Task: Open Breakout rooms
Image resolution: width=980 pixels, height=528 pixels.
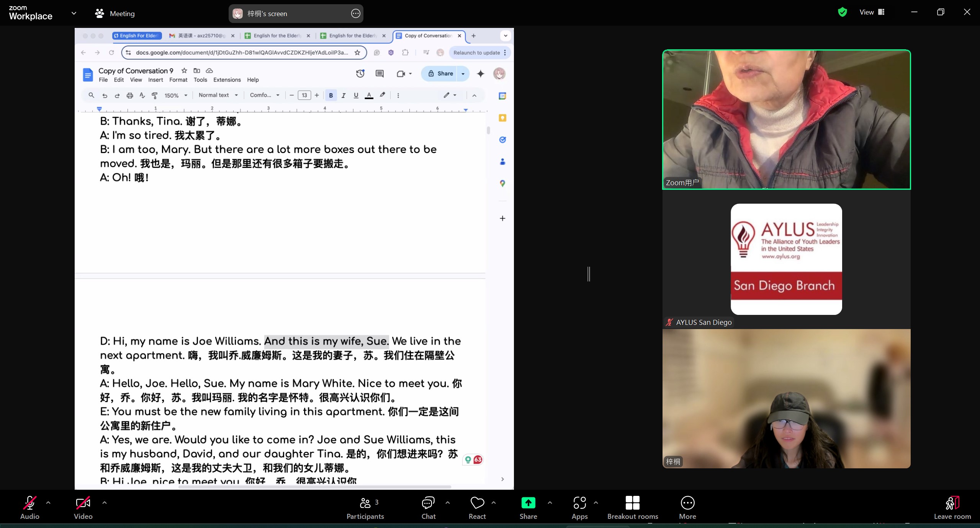Action: [633, 508]
